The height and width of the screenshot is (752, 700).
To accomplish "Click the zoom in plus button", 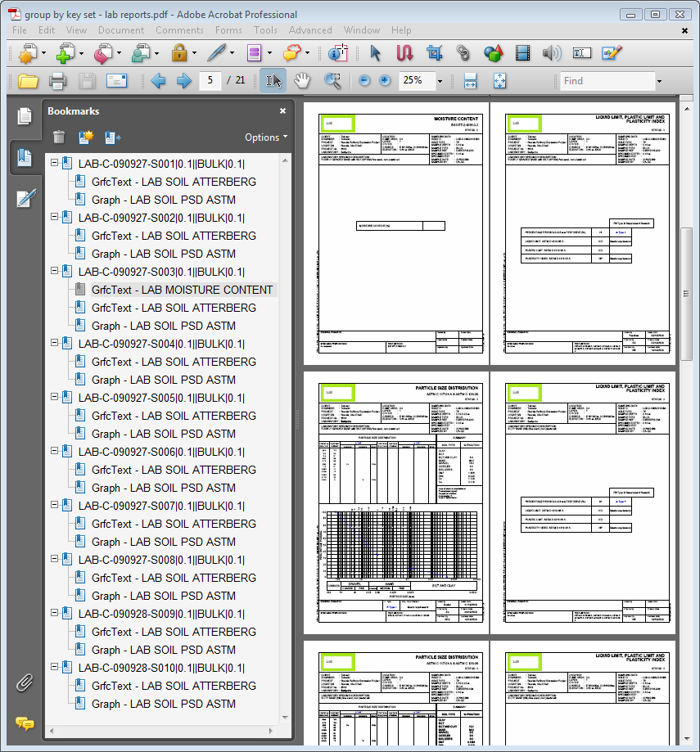I will tap(384, 81).
